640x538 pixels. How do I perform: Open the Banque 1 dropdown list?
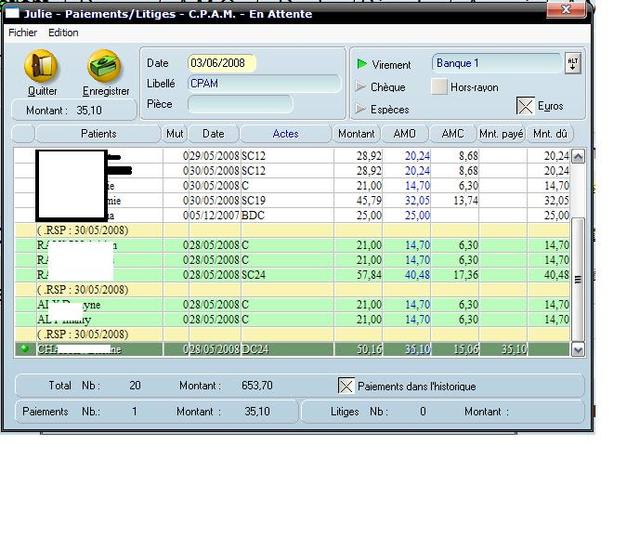click(x=495, y=64)
